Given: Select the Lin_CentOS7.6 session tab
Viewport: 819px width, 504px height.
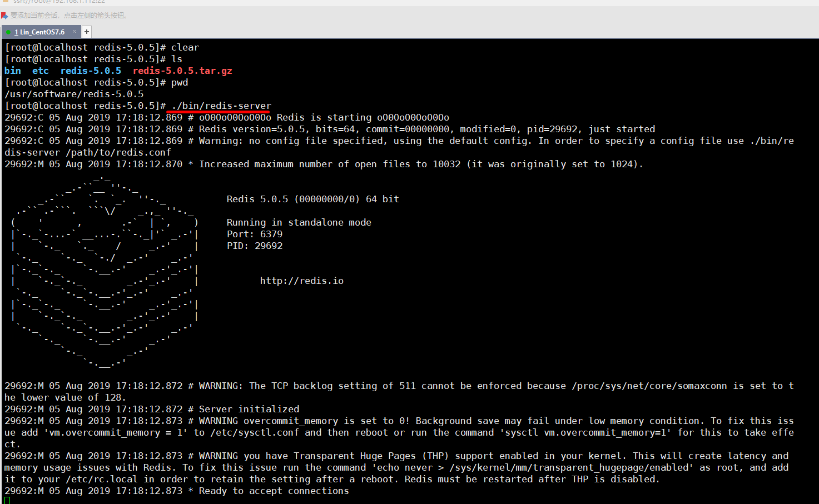Looking at the screenshot, I should 39,32.
